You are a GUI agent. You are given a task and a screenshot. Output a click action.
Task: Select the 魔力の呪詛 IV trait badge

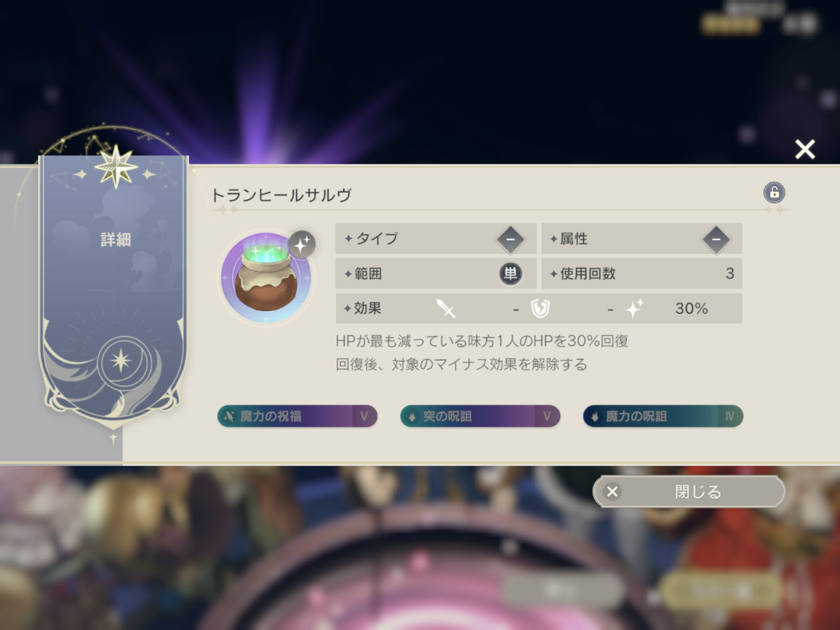663,416
